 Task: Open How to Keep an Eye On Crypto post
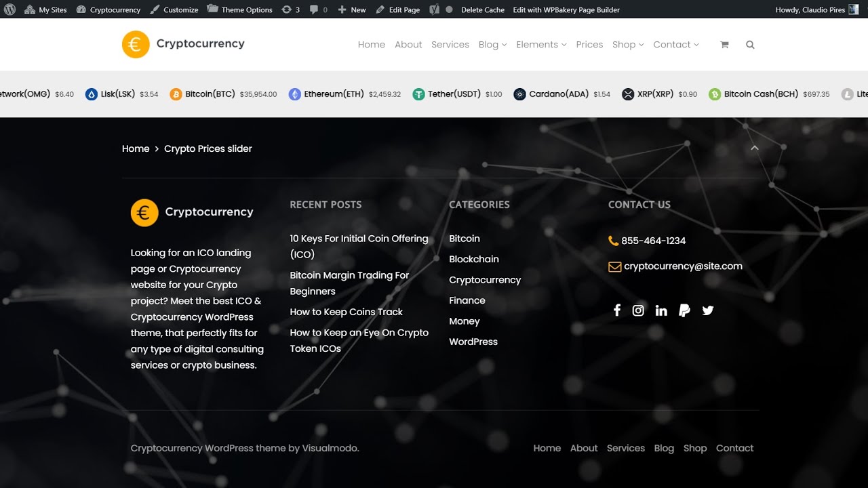pos(359,340)
